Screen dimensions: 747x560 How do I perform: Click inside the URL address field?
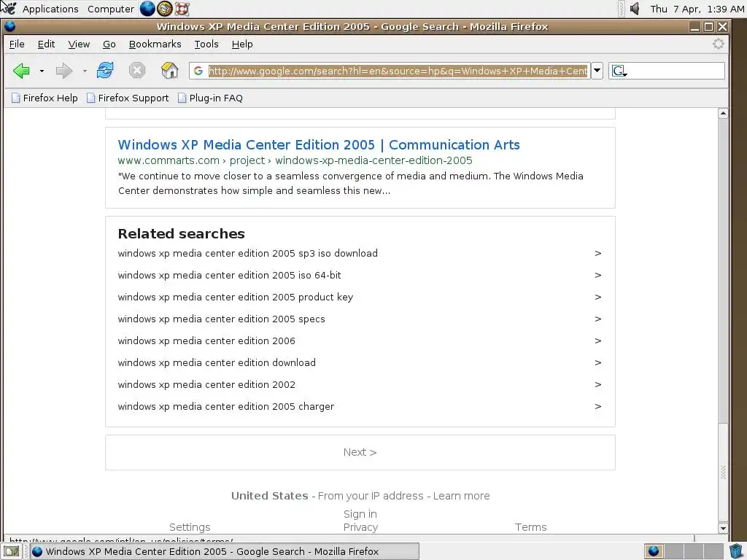click(x=398, y=71)
